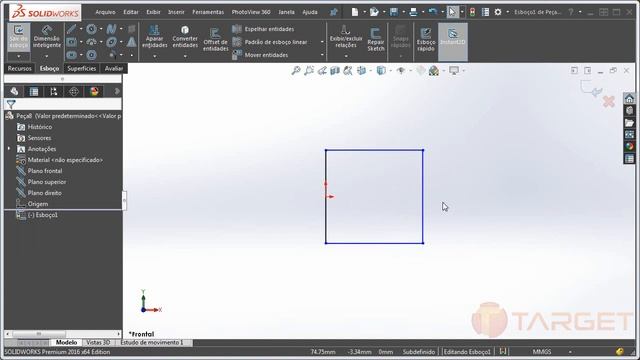Open the Vistas 3D bottom tab

point(98,343)
